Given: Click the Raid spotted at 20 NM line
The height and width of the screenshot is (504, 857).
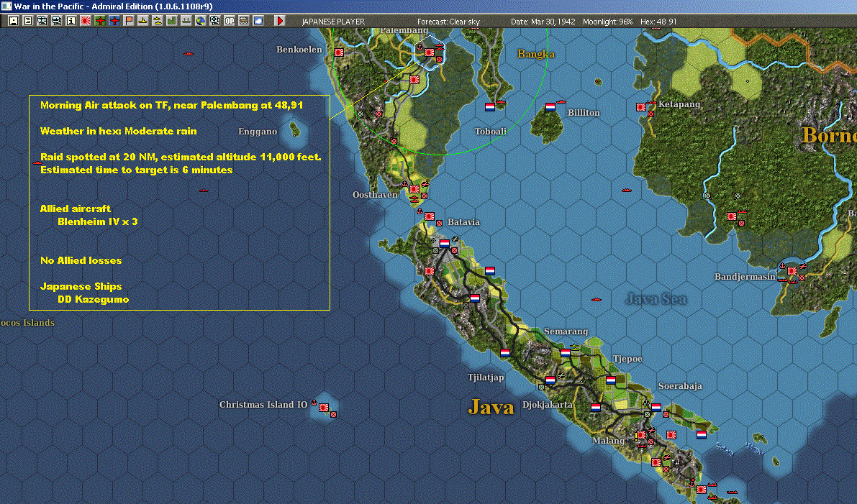Looking at the screenshot, I should coord(181,157).
